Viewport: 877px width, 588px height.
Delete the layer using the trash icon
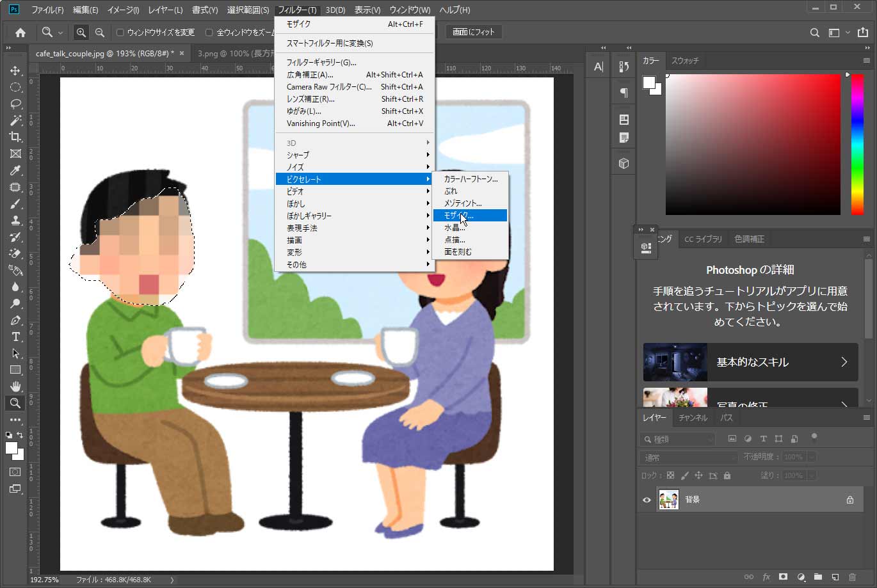851,576
